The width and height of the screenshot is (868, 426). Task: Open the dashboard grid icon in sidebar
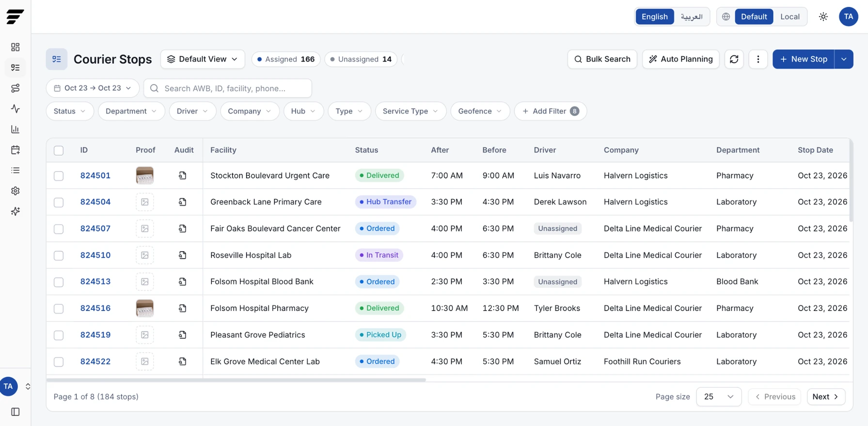pos(16,47)
